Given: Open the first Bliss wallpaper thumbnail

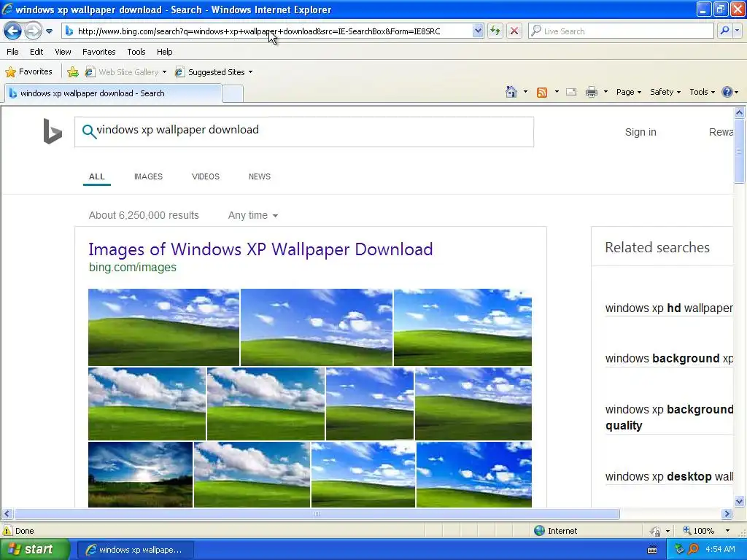Looking at the screenshot, I should 163,327.
